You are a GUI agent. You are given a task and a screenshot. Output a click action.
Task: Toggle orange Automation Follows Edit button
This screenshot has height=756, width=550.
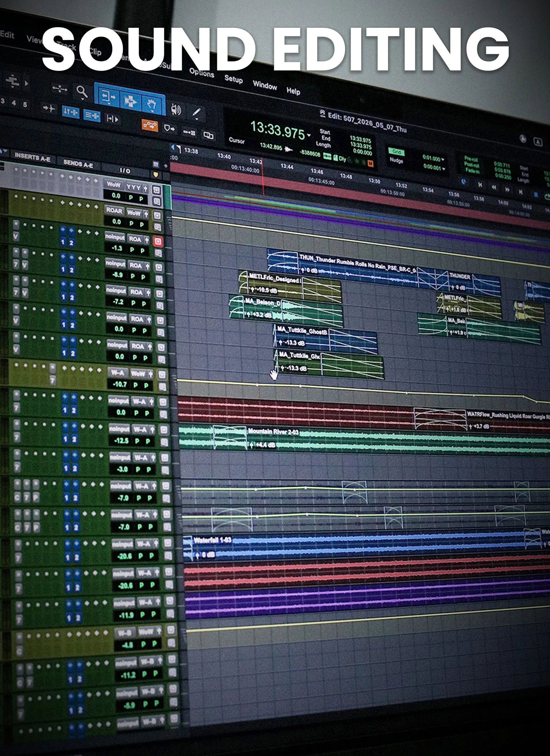(150, 125)
